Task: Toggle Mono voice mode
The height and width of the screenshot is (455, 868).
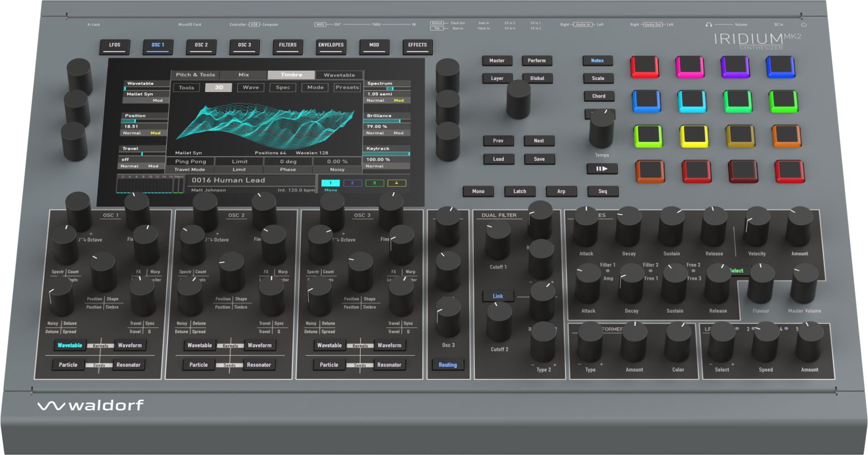Action: [x=478, y=191]
